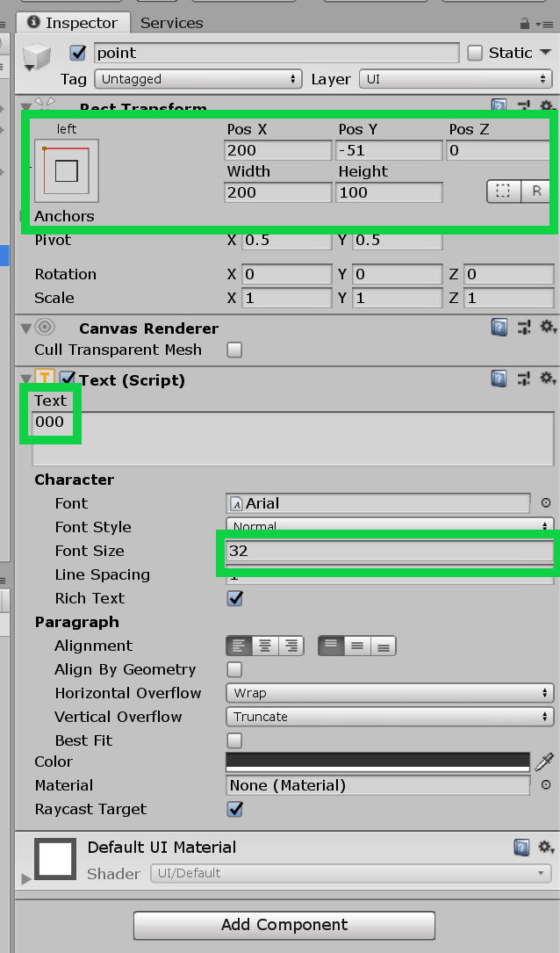Switch to the Services tab

pyautogui.click(x=171, y=23)
